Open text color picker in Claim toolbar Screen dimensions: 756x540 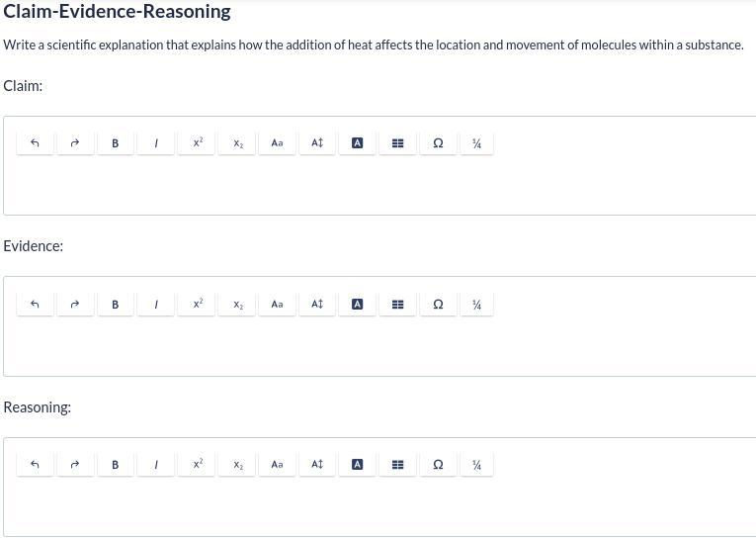coord(358,143)
